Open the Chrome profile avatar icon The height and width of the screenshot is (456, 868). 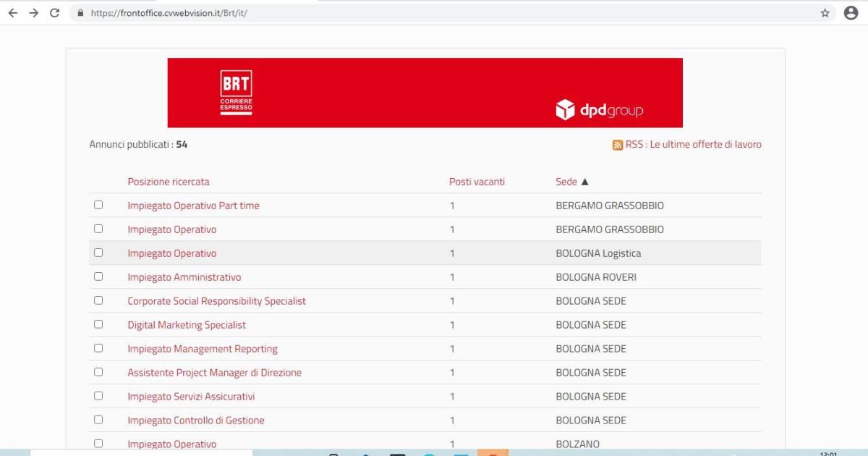click(851, 13)
